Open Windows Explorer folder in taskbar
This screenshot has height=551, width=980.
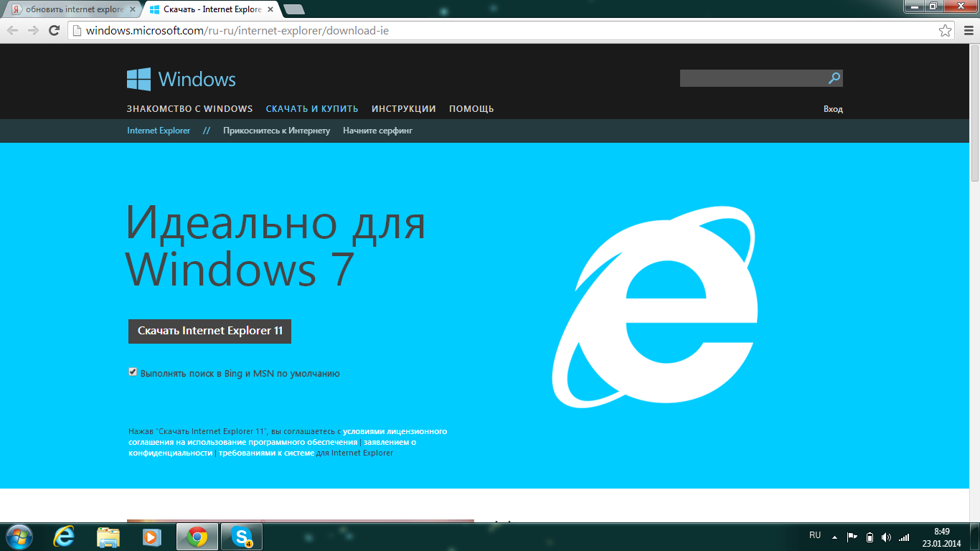point(108,537)
